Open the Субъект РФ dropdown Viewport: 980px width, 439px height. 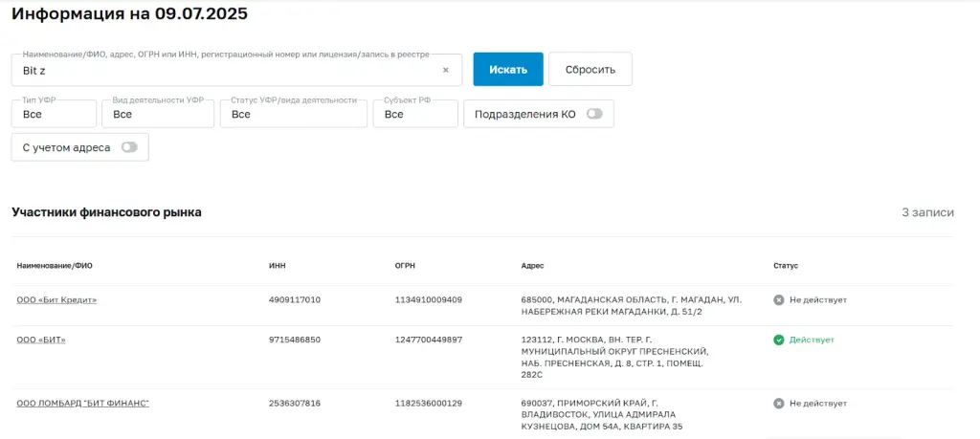coord(415,114)
